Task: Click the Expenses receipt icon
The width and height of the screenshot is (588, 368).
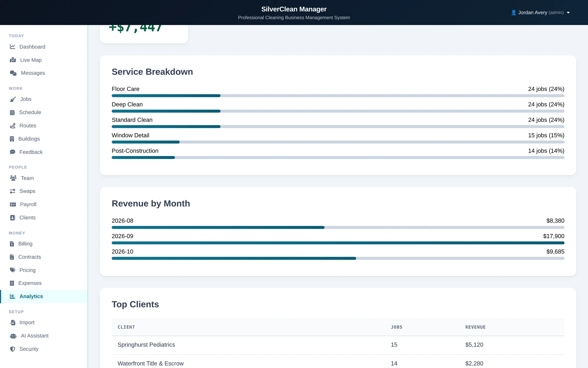Action: 12,283
